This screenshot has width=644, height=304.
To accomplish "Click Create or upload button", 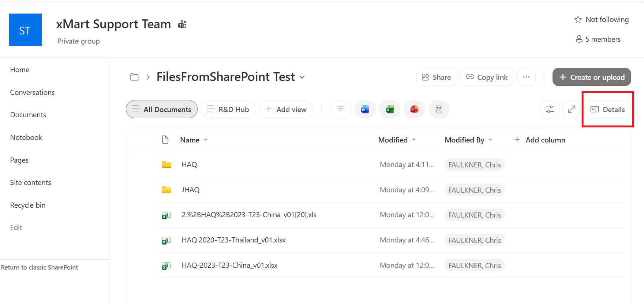I will click(592, 77).
